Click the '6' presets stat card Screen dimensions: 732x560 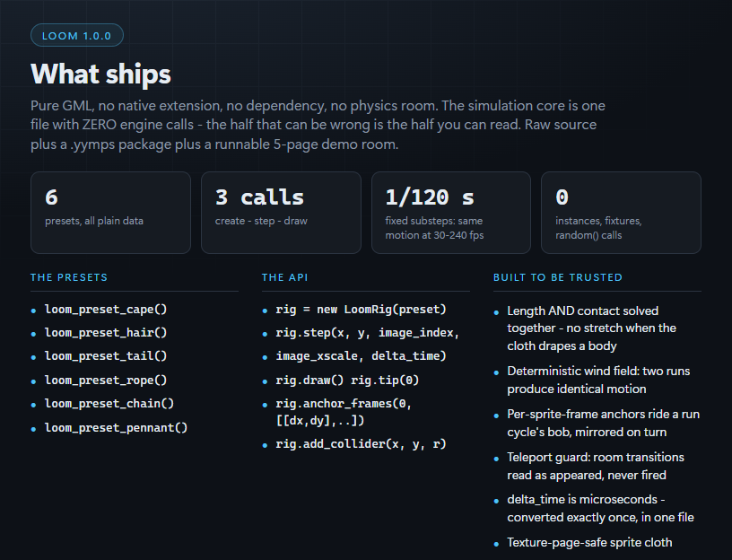point(110,213)
